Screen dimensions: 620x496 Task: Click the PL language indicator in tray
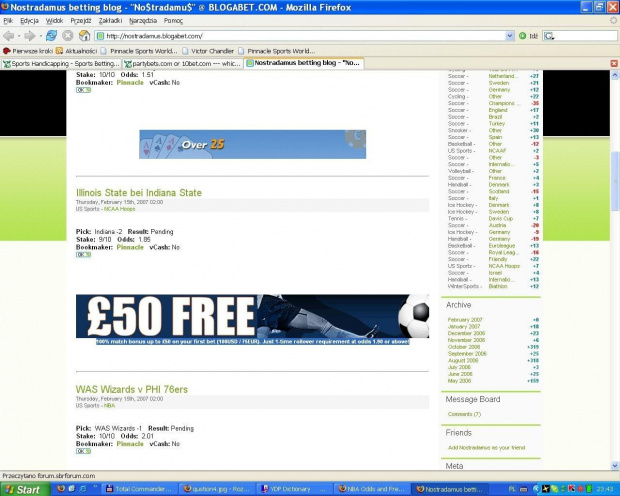[512, 489]
